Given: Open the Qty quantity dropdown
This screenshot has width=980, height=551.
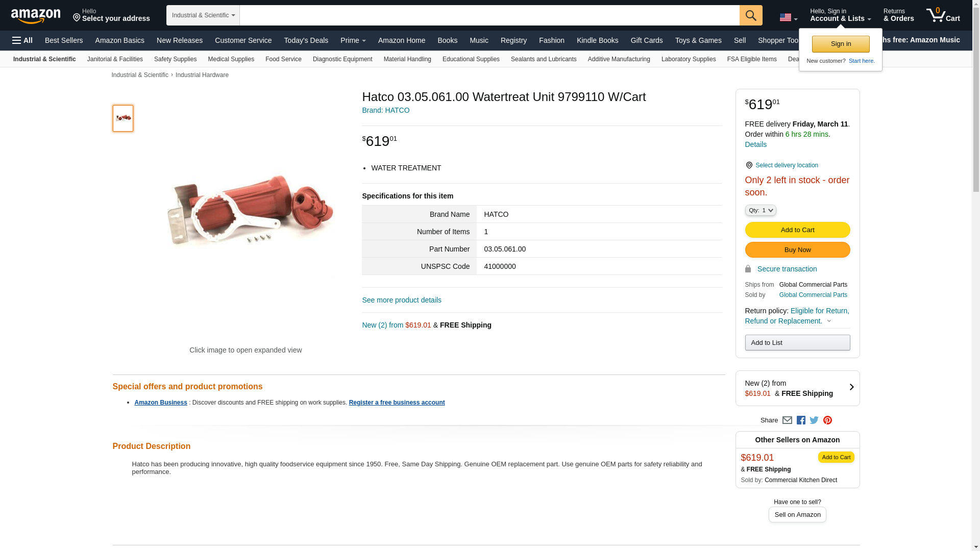Looking at the screenshot, I should [761, 210].
